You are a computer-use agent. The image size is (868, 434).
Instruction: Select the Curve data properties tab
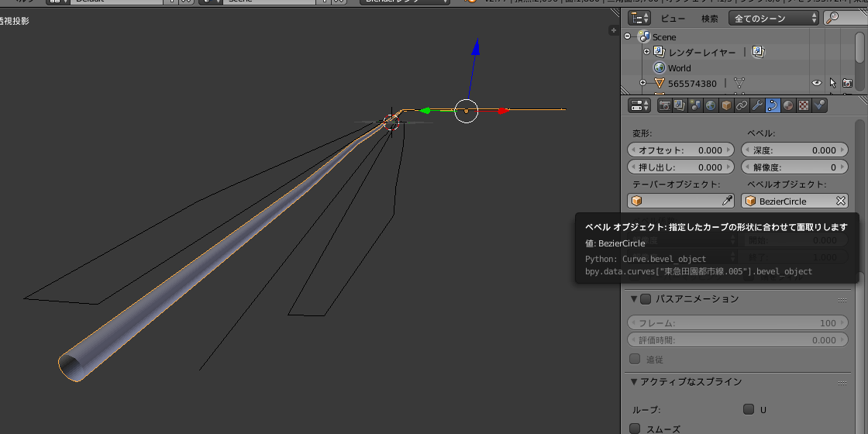[773, 105]
